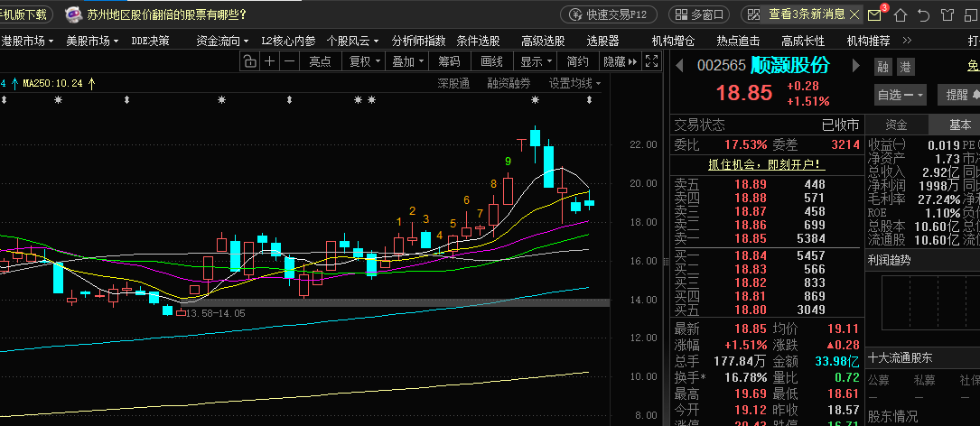Toggle the chart lock icon

tap(248, 61)
